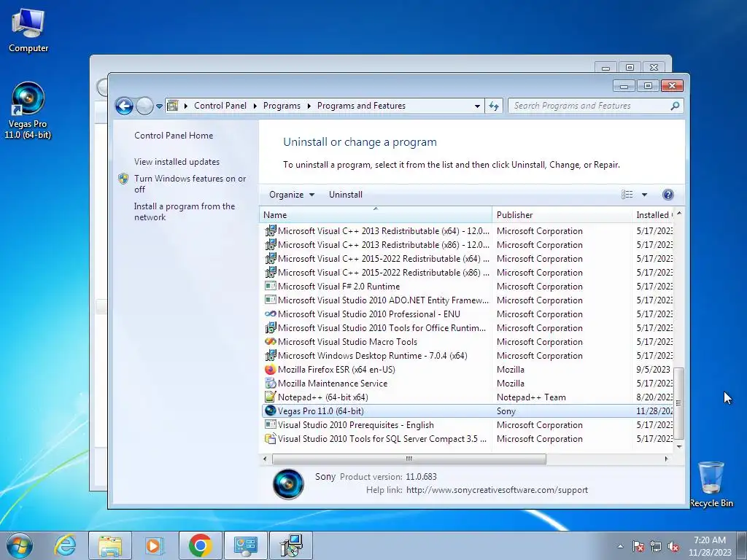747x560 pixels.
Task: Select Microsoft Visual F# 2.0 Runtime
Action: click(x=467, y=286)
